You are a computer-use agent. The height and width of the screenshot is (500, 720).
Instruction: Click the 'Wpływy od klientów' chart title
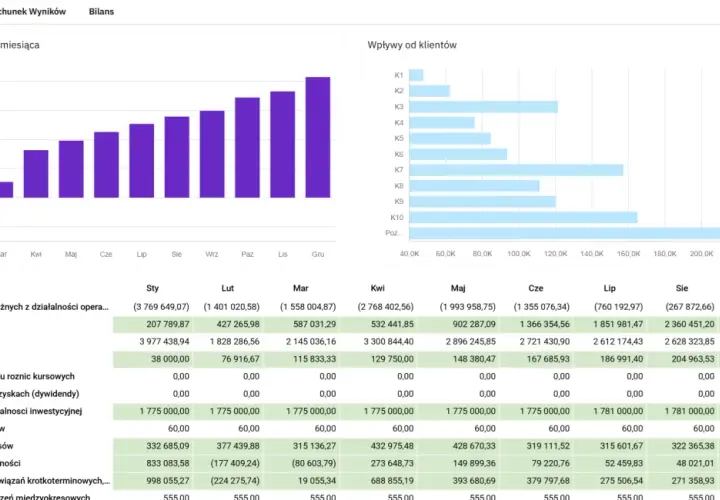pyautogui.click(x=412, y=45)
